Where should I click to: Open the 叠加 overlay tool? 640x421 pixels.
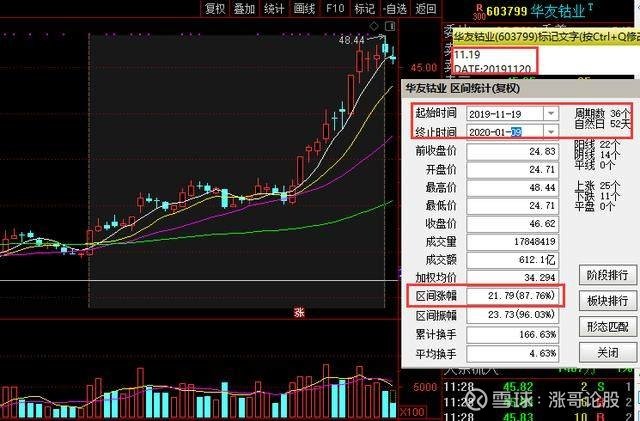(x=244, y=9)
